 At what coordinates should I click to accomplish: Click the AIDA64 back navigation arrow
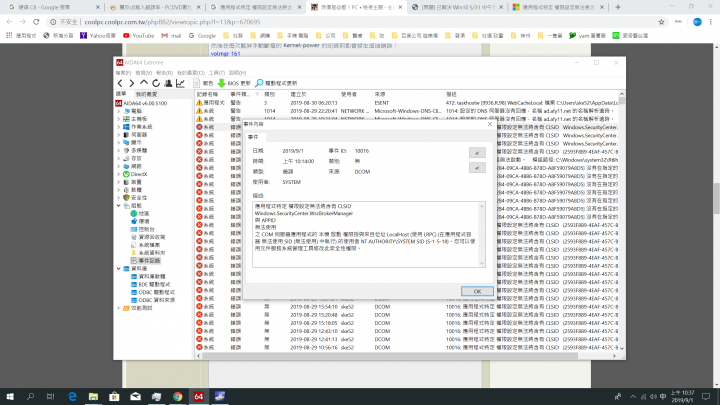point(120,83)
